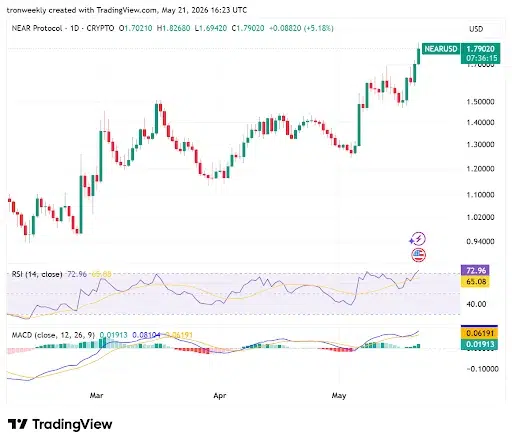Click the 1.30000 price axis label
Viewport: 512px width, 444px height.
[480, 145]
